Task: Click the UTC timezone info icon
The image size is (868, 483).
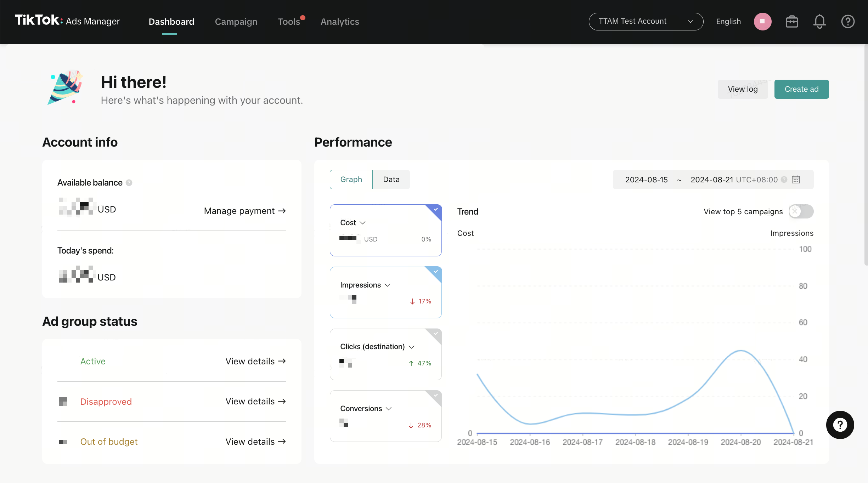Action: coord(784,180)
